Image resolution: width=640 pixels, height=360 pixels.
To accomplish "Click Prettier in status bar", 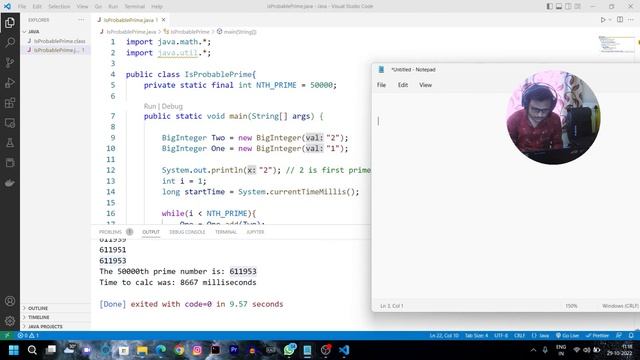I will point(597,336).
